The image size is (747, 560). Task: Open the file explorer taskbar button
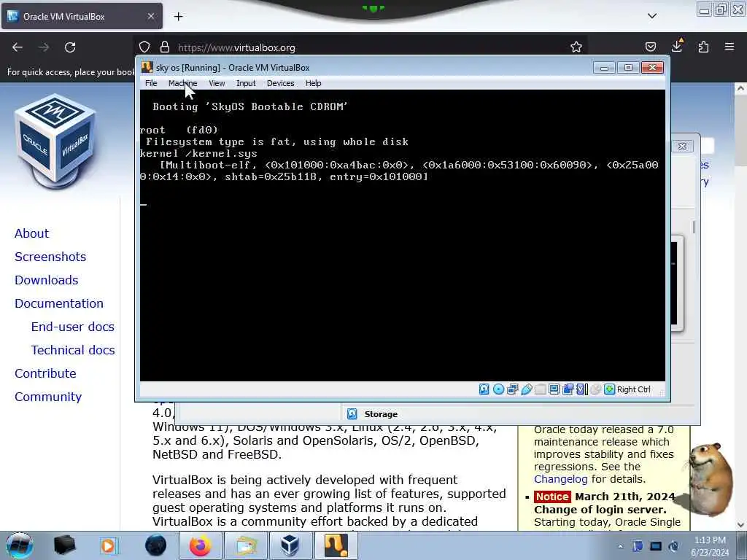tap(245, 545)
